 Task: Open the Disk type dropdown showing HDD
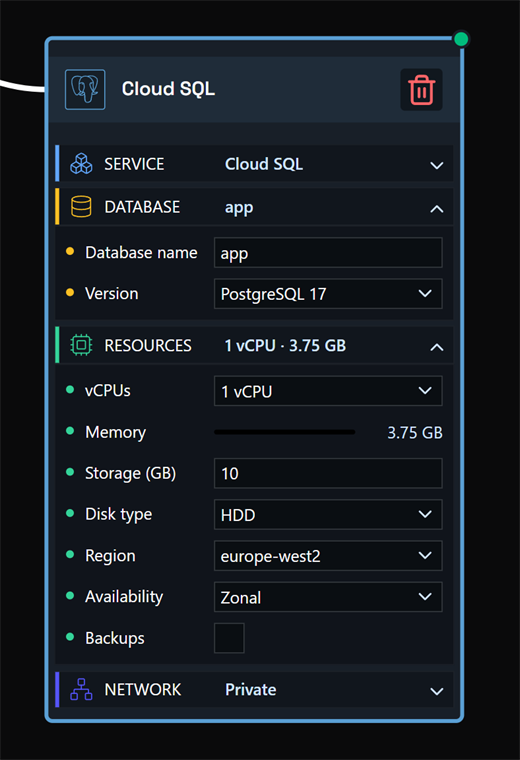[328, 514]
